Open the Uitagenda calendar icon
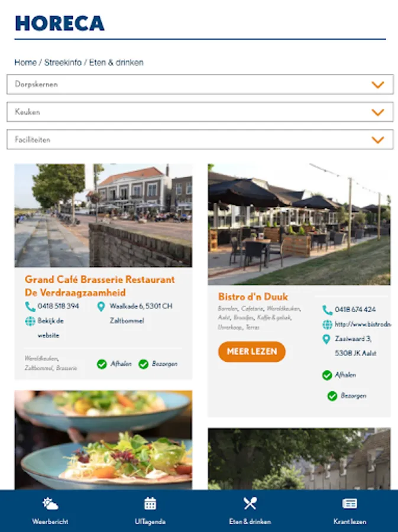The image size is (398, 532). pyautogui.click(x=150, y=504)
